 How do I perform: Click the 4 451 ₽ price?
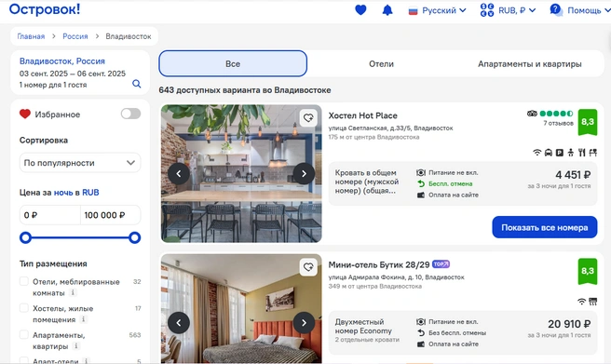pyautogui.click(x=573, y=175)
